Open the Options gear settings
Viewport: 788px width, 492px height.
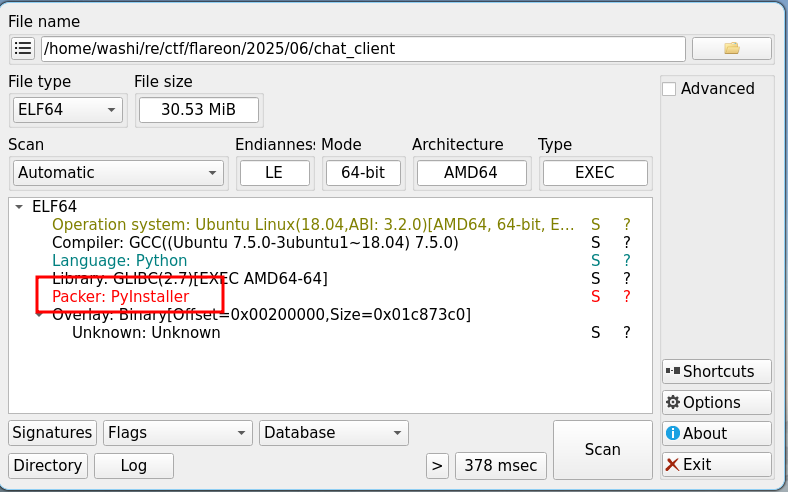[716, 402]
